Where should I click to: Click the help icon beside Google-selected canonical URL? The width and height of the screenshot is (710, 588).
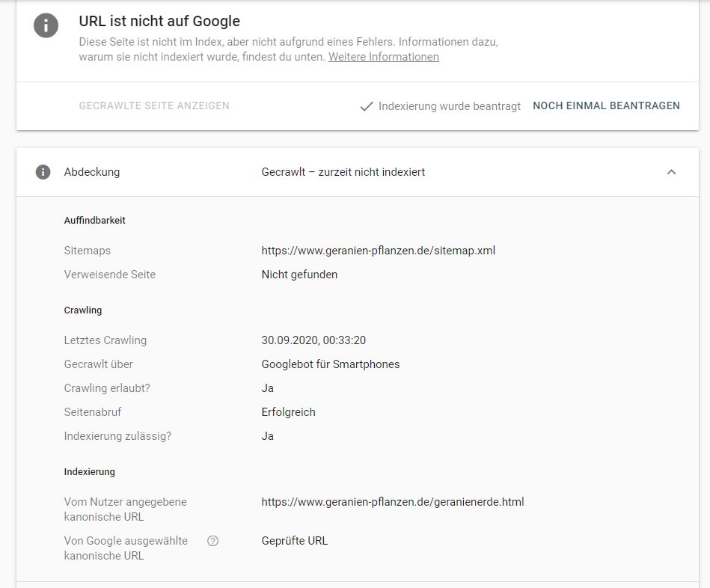[213, 541]
